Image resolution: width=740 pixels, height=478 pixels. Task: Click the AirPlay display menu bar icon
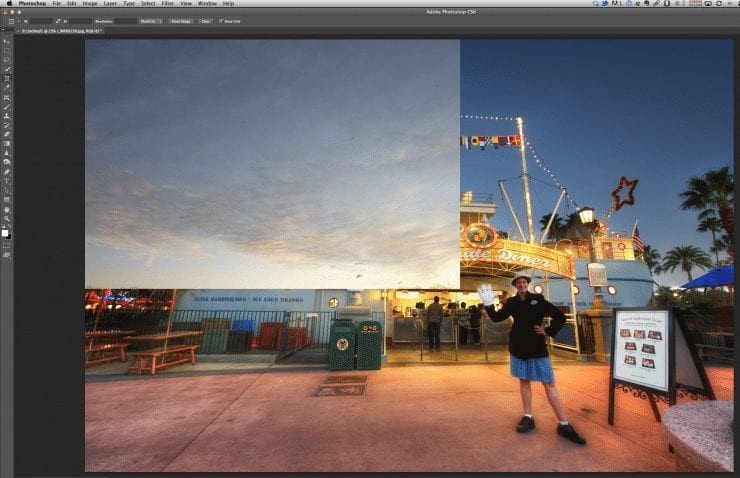click(x=708, y=3)
